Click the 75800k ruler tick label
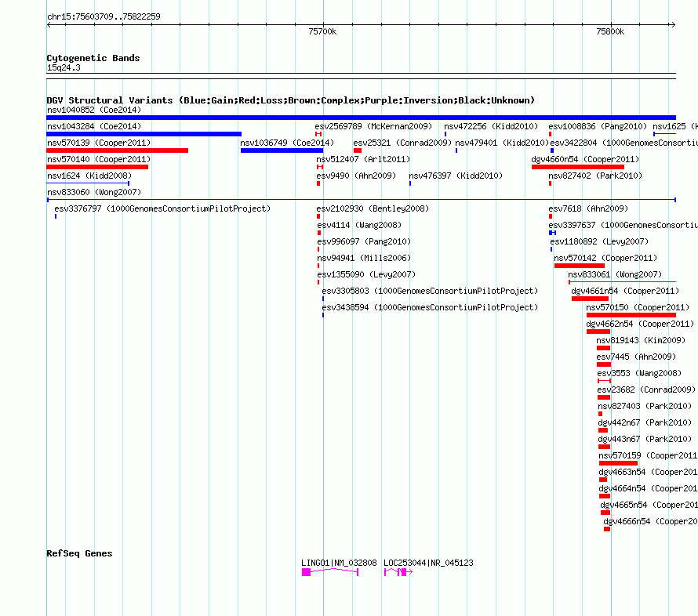This screenshot has height=616, width=698. [610, 31]
